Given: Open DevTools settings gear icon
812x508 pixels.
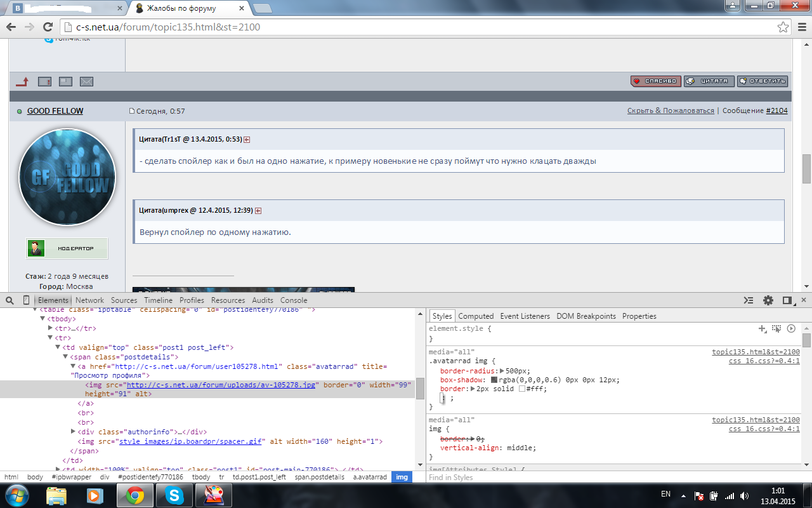Looking at the screenshot, I should [768, 300].
